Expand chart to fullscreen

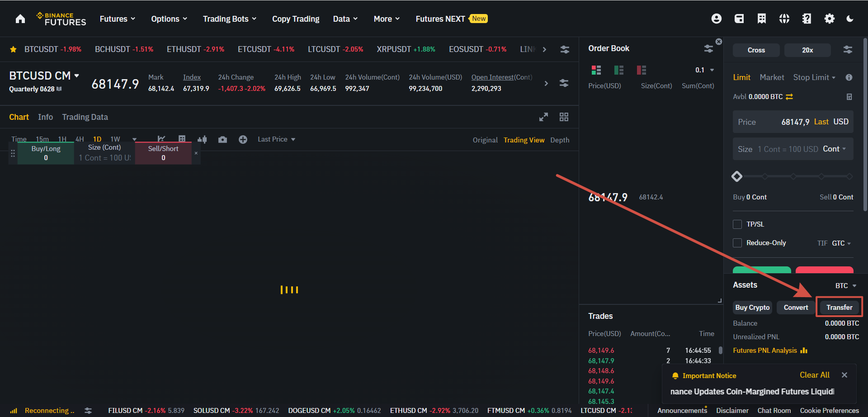[x=543, y=117]
